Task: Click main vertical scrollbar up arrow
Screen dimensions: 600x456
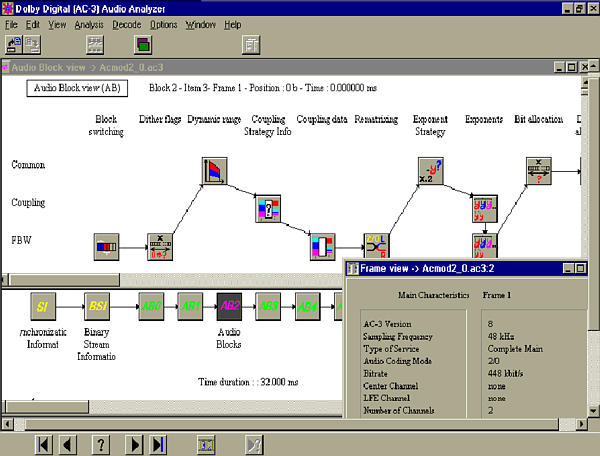Action: (x=593, y=66)
